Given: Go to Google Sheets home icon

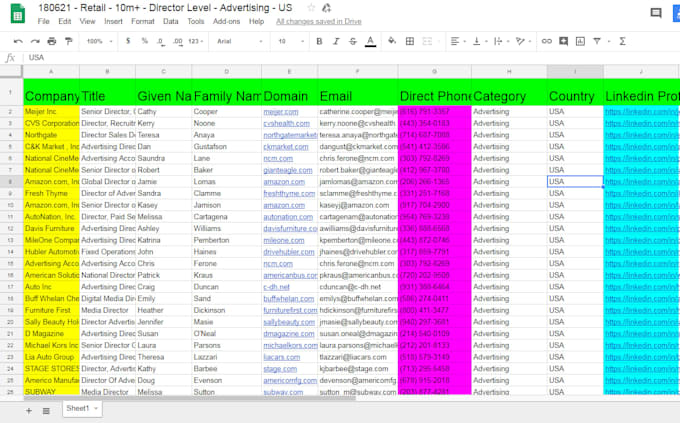Looking at the screenshot, I should click(x=17, y=13).
